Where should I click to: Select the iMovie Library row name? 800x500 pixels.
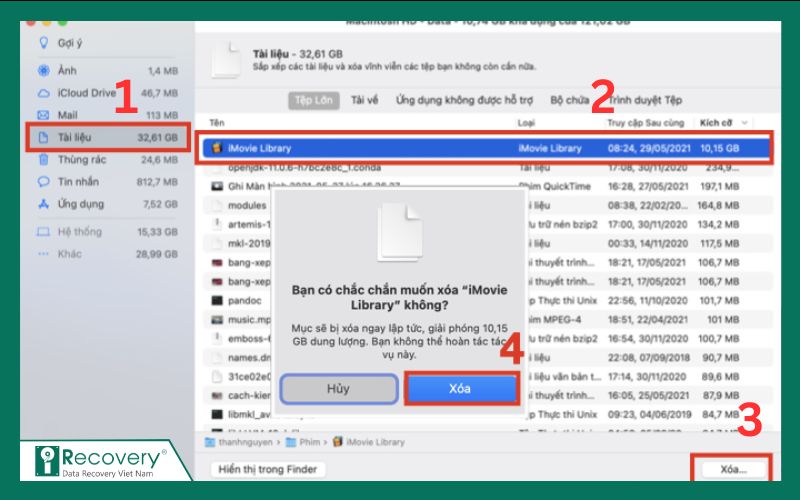coord(259,148)
